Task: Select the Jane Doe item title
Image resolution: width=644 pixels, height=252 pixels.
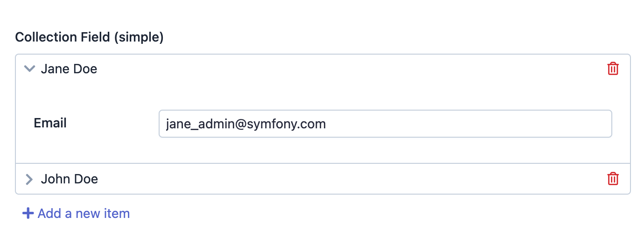Action: 69,69
